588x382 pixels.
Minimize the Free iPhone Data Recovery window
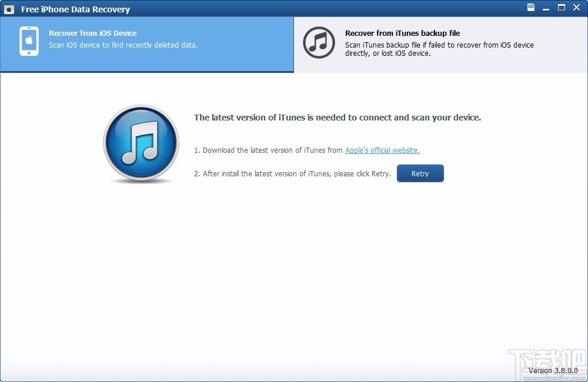click(x=546, y=8)
